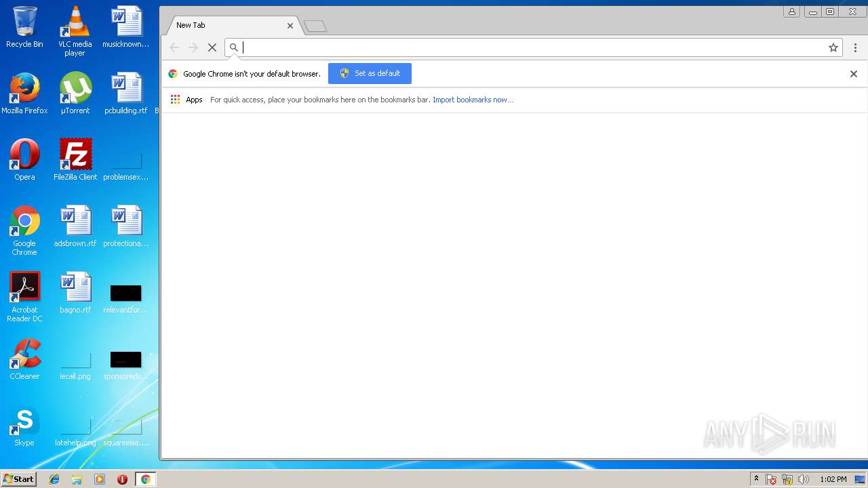Select the problemsex file
This screenshot has height=488, width=868.
tap(126, 166)
